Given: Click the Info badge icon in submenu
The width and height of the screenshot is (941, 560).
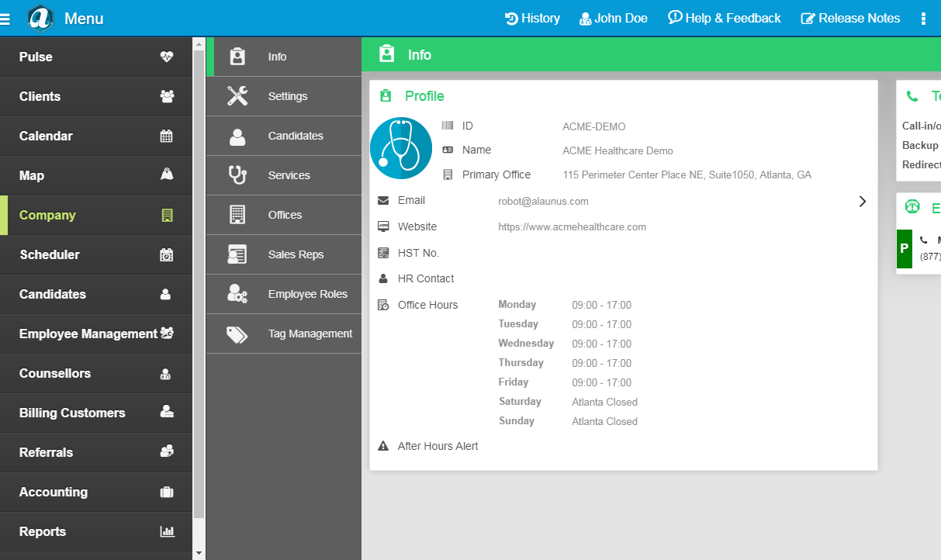Looking at the screenshot, I should (x=237, y=56).
